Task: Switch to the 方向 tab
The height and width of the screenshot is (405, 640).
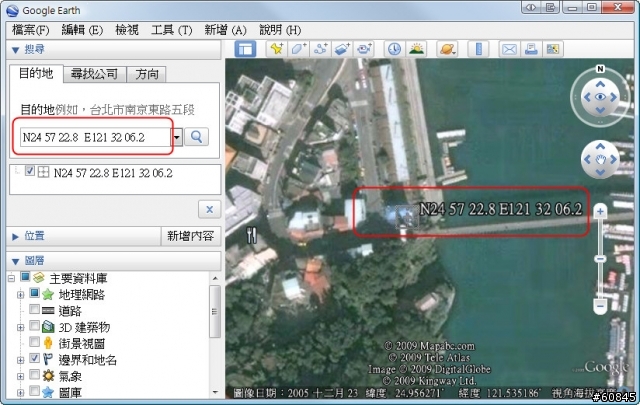Action: [147, 74]
